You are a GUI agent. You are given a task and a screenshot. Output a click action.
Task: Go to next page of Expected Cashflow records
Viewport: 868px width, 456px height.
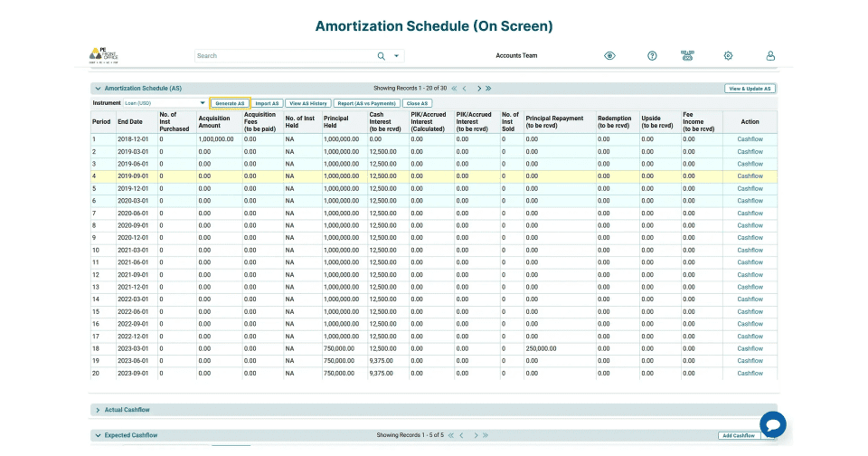pyautogui.click(x=476, y=435)
